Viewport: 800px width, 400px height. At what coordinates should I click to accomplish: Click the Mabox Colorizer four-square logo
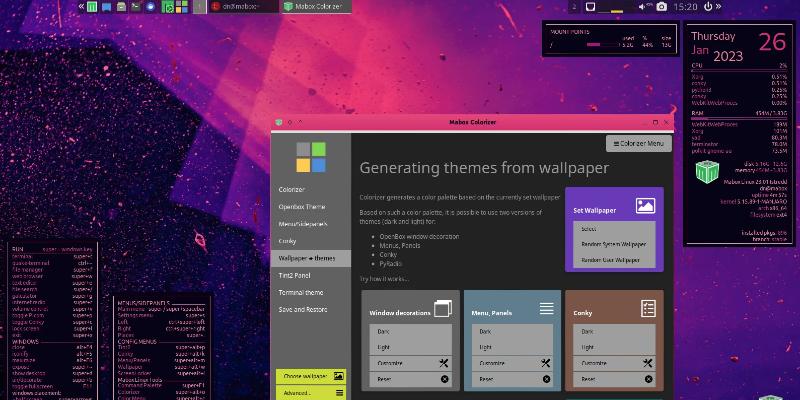310,157
